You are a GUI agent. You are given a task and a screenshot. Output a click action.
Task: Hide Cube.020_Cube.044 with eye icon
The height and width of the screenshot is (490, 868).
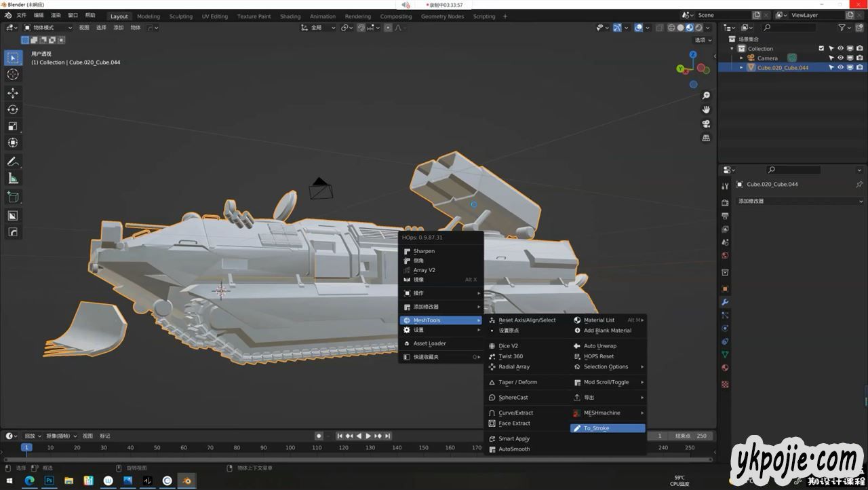tap(840, 67)
